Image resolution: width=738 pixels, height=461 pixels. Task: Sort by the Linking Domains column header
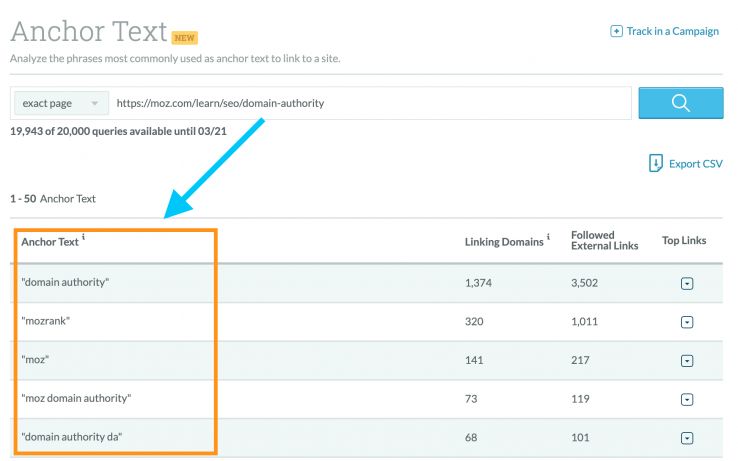(504, 242)
